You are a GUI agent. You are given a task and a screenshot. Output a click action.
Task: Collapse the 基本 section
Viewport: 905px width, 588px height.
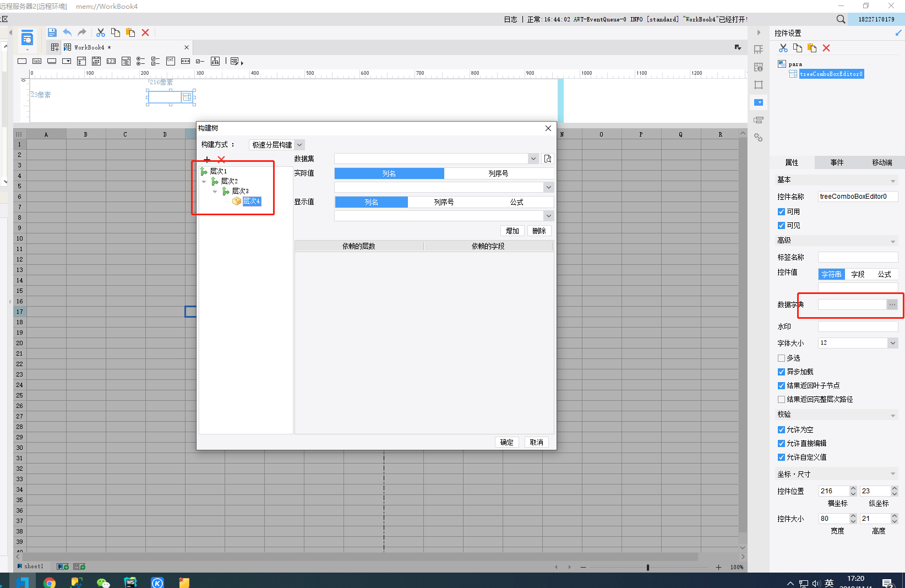[893, 180]
